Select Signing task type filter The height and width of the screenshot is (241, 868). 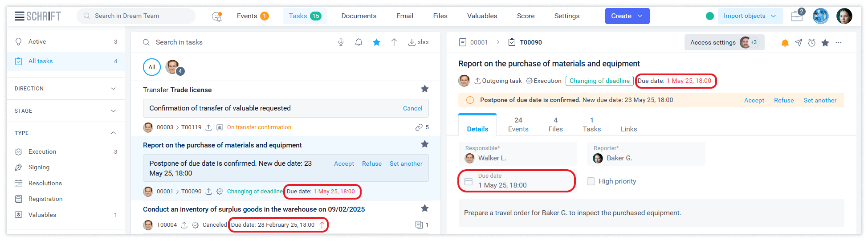(39, 167)
